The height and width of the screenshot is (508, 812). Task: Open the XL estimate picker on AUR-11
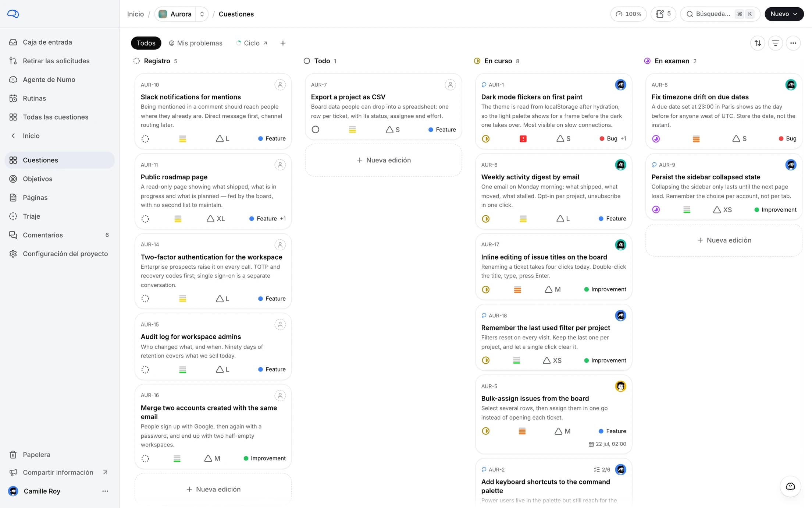click(216, 219)
